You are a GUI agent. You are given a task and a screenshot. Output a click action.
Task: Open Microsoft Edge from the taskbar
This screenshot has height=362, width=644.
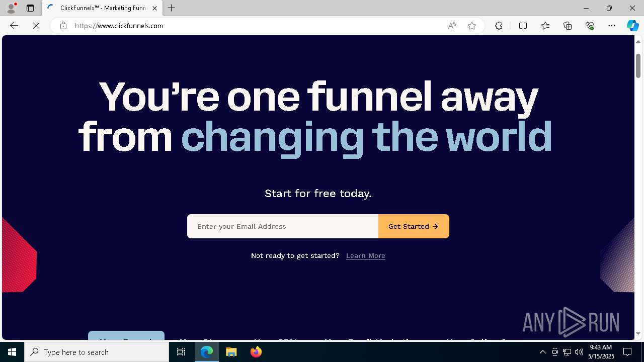coord(207,352)
